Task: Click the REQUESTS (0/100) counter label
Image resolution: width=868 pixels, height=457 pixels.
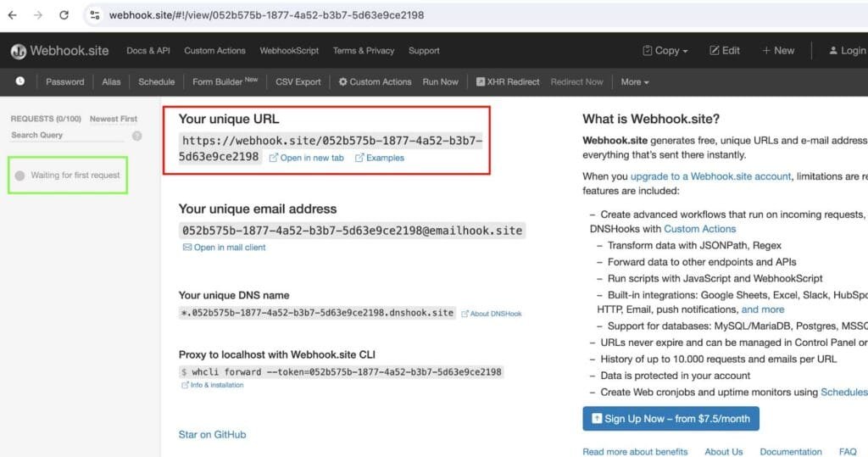Action: click(46, 119)
